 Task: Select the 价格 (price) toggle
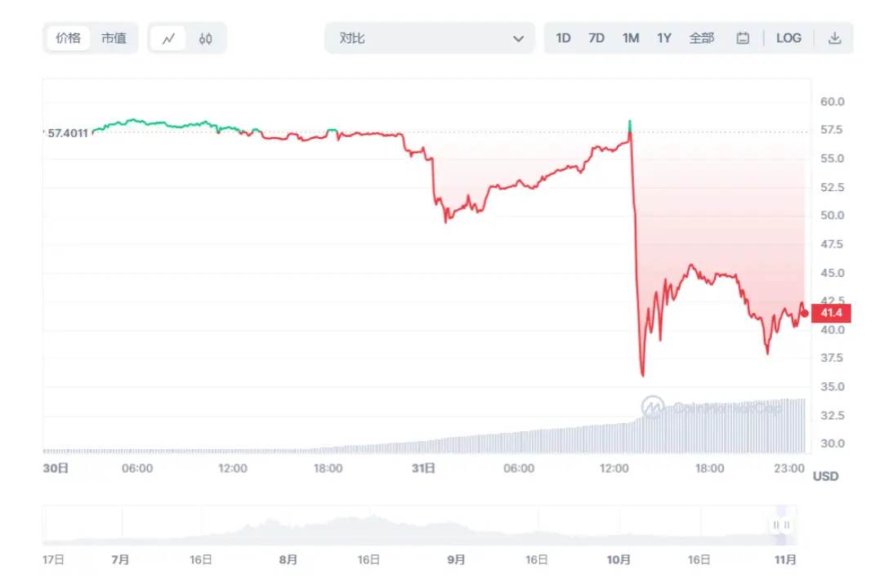(68, 38)
